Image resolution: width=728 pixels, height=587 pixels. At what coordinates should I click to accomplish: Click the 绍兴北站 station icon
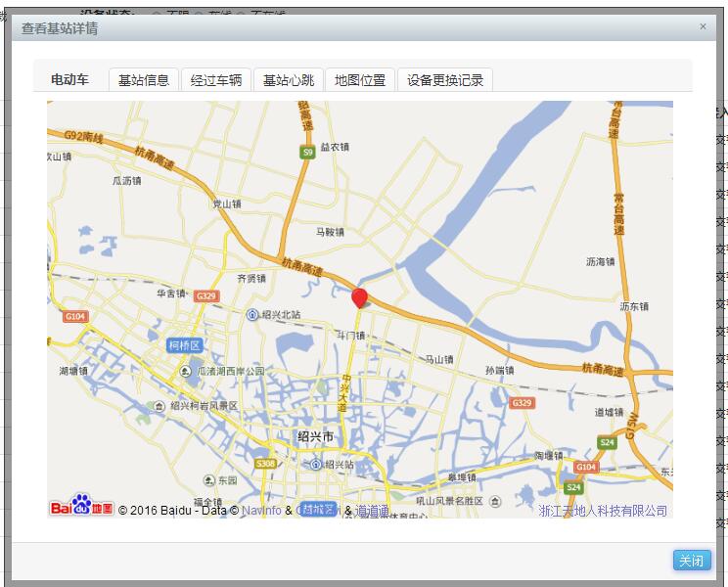pos(252,315)
